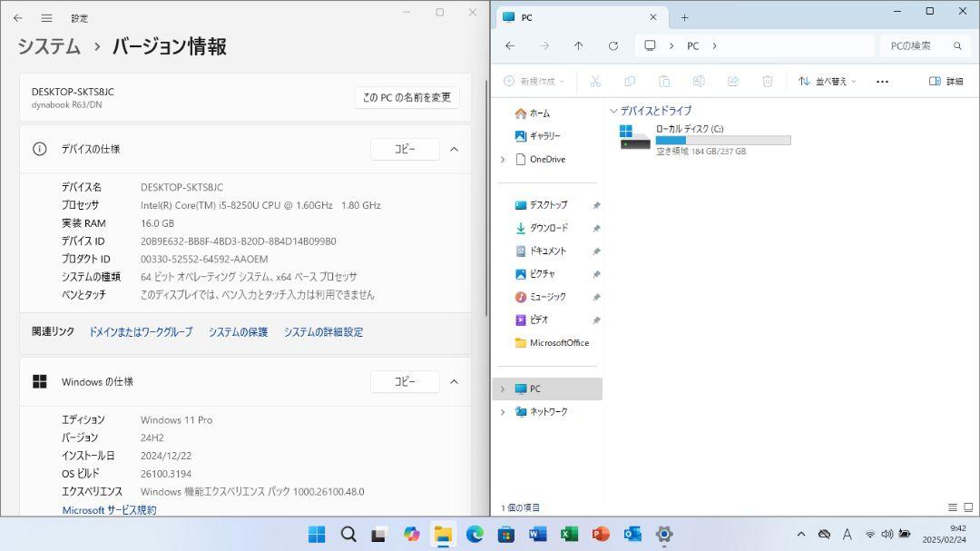This screenshot has width=980, height=551.
Task: Collapse the デバイスとドライブ group
Action: coord(613,112)
